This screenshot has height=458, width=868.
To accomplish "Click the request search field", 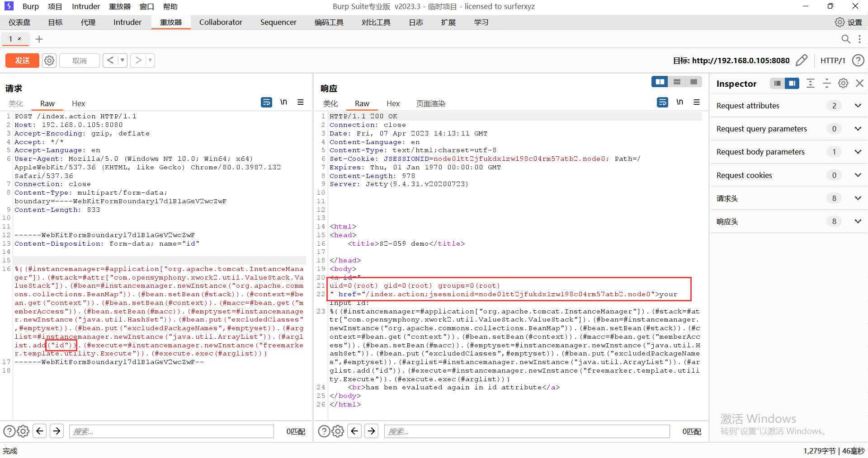I will pos(172,431).
